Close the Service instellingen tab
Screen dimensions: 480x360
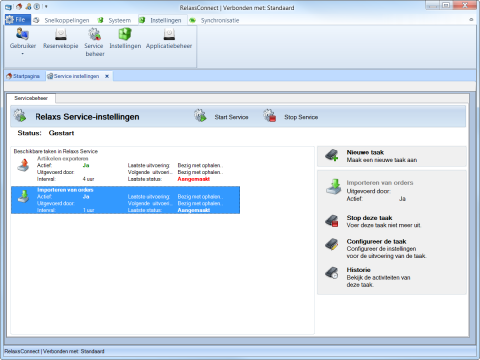107,76
